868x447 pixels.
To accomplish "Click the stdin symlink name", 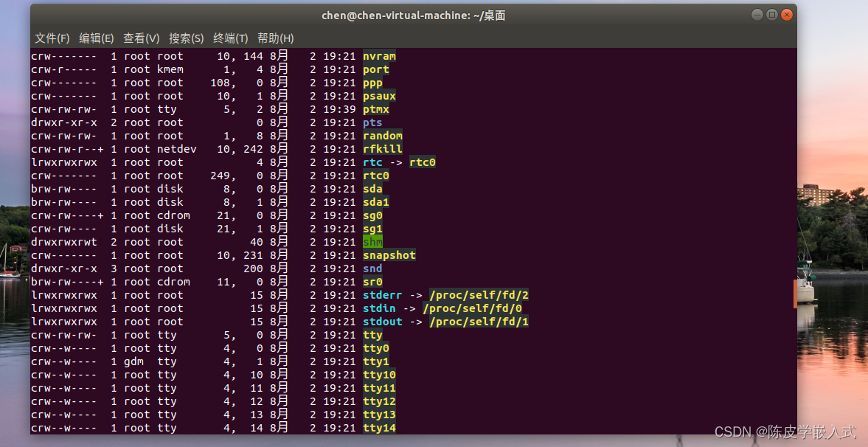I will click(379, 308).
